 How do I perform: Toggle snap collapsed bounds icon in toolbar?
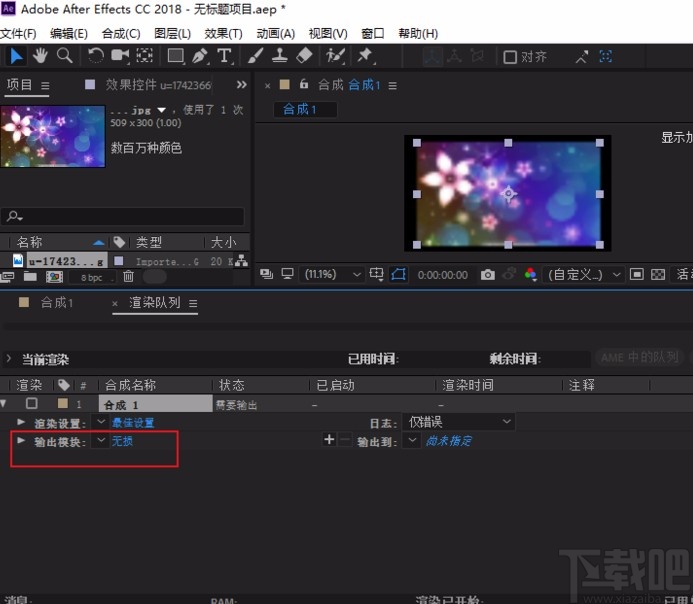tap(605, 56)
